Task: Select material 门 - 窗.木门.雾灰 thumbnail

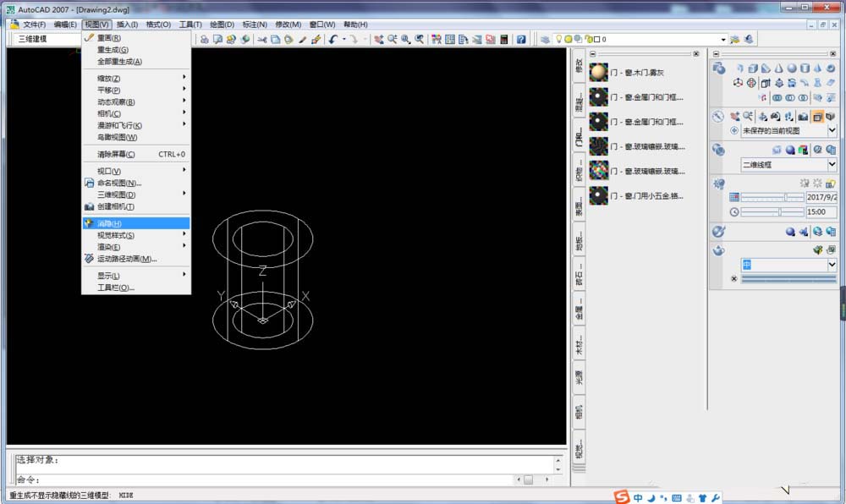Action: [598, 72]
